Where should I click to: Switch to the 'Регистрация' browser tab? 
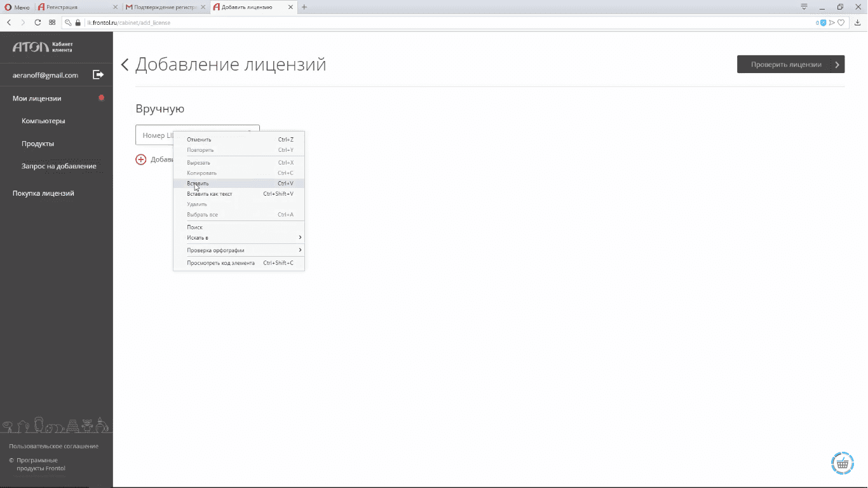click(x=76, y=7)
